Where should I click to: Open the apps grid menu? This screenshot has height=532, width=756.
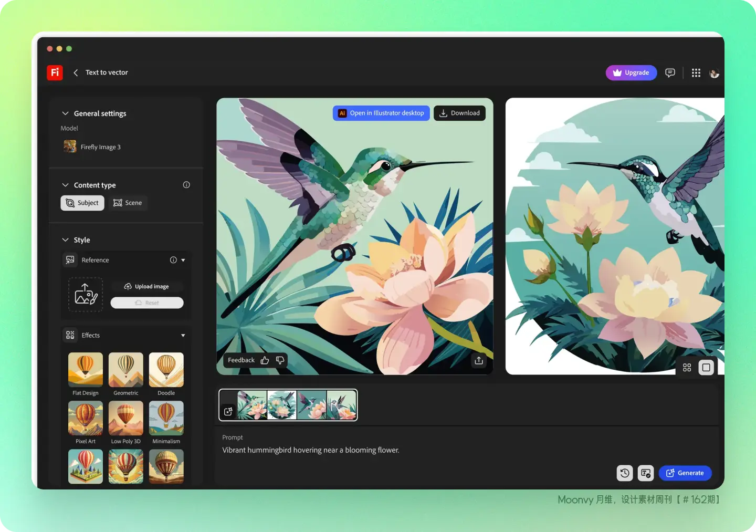click(x=696, y=73)
